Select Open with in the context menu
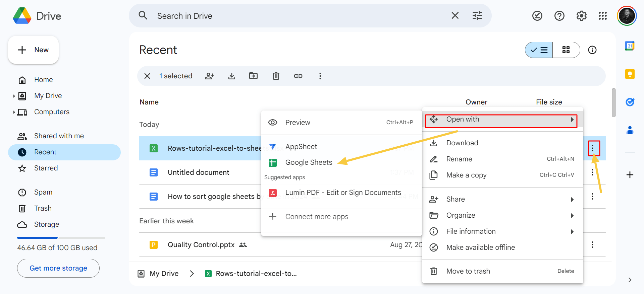 point(502,120)
